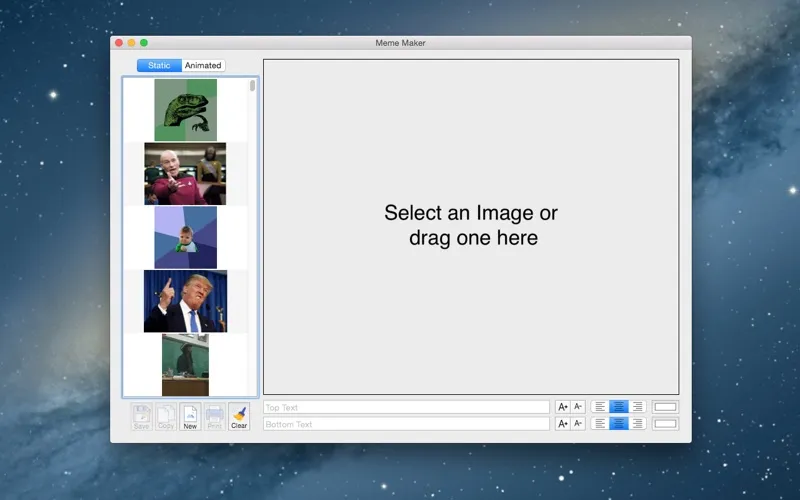Increase top text font size
This screenshot has height=500, width=800.
tap(563, 407)
